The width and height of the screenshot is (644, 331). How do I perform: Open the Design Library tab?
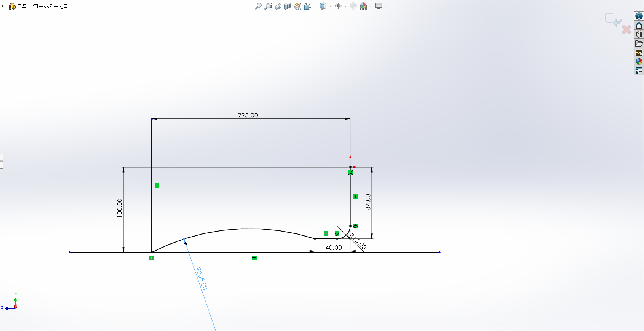coord(639,34)
